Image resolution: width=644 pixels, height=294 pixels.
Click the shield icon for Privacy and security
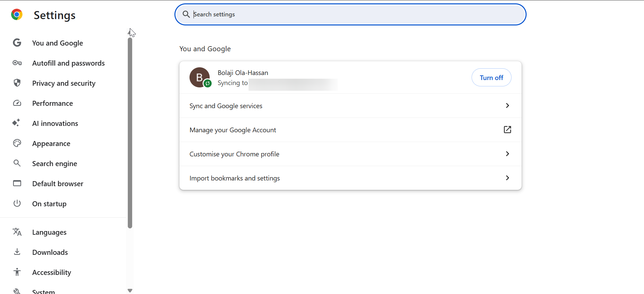17,83
